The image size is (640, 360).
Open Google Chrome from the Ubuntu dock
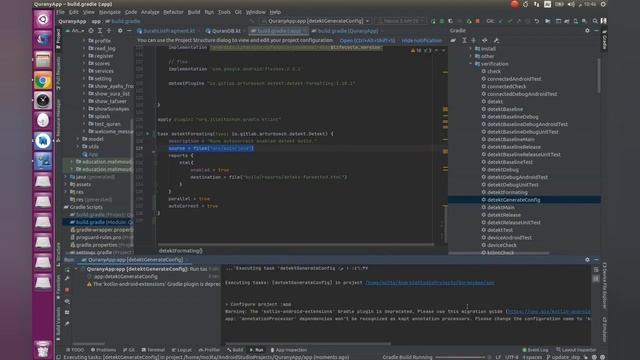[x=43, y=80]
